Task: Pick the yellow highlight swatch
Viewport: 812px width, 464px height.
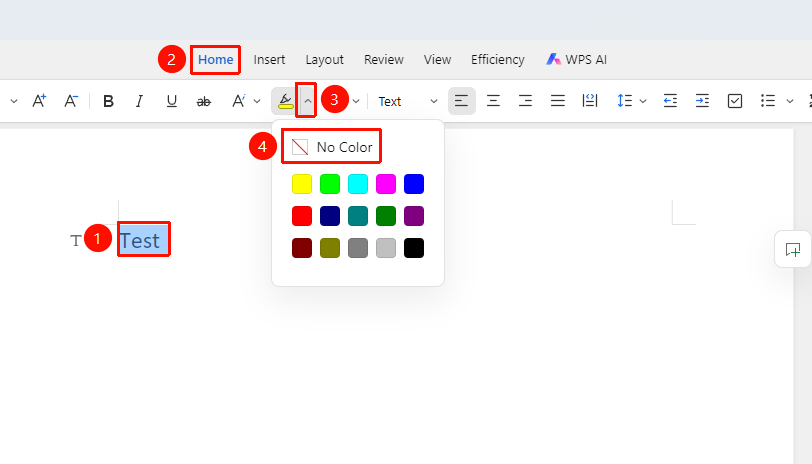Action: point(302,184)
